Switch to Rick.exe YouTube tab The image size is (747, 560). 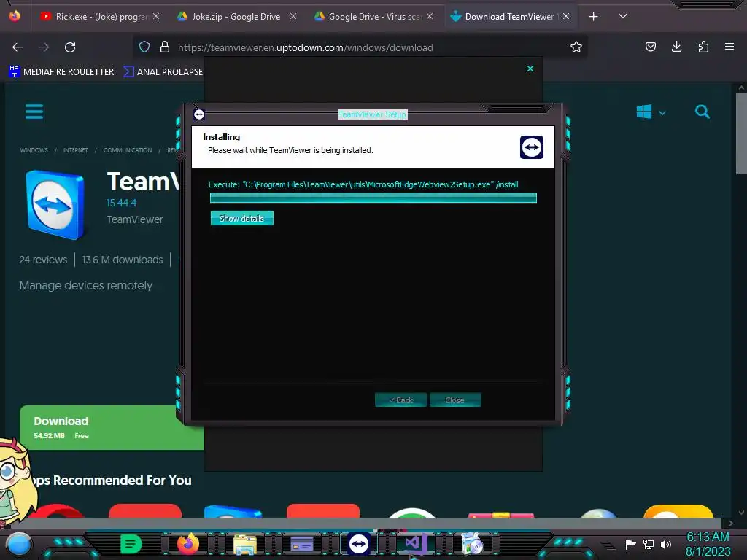point(99,17)
